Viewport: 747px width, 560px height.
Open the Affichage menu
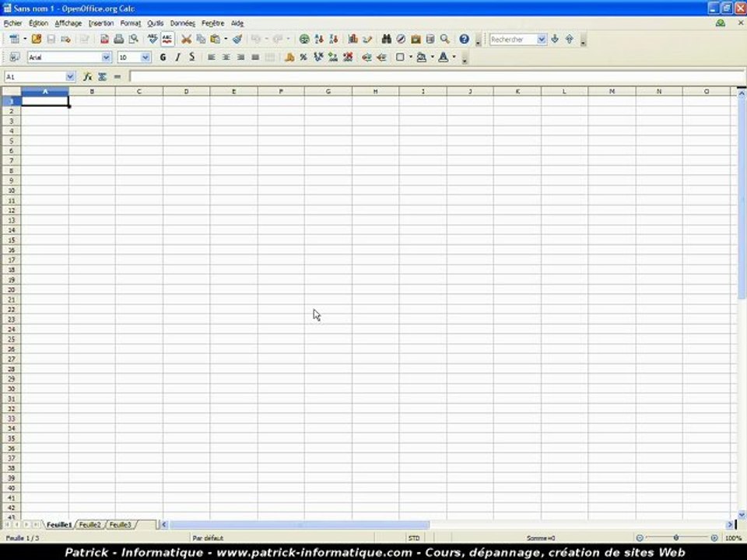(68, 23)
